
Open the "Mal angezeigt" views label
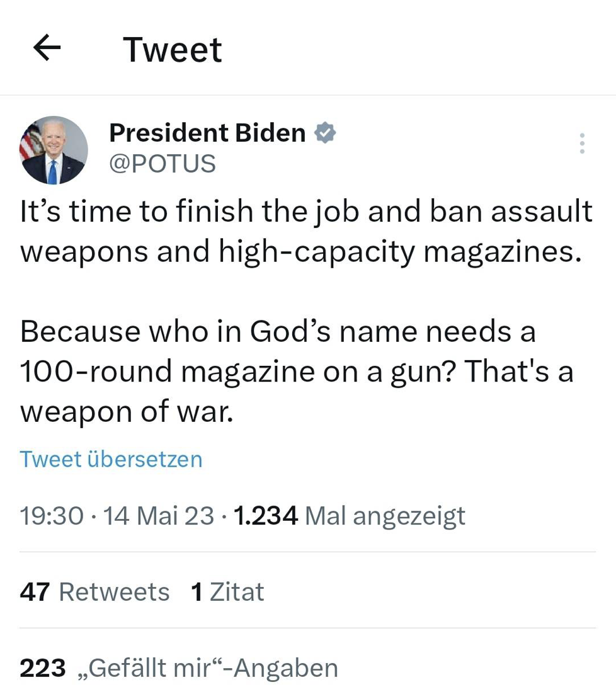click(385, 516)
